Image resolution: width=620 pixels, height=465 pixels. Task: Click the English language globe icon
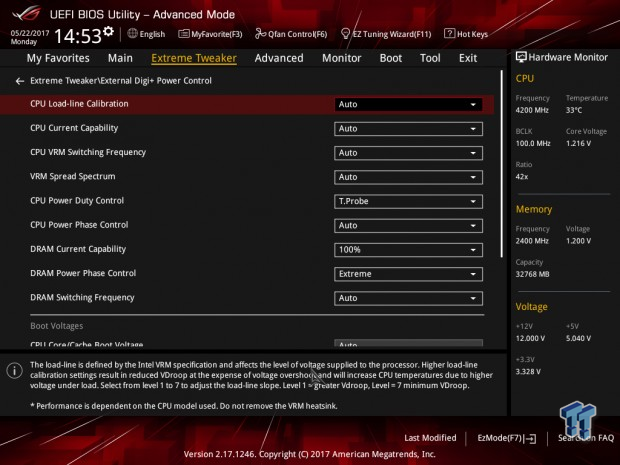pyautogui.click(x=132, y=34)
